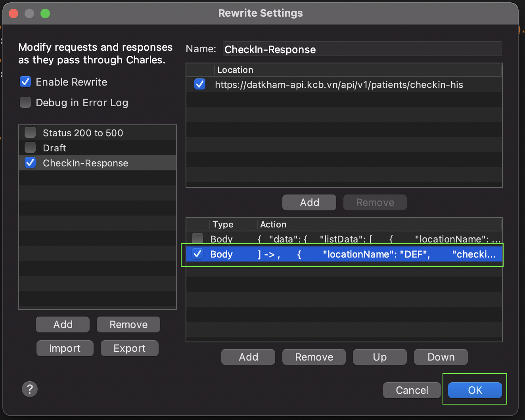Remove the selected rewrite set
The height and width of the screenshot is (420, 525).
(128, 325)
